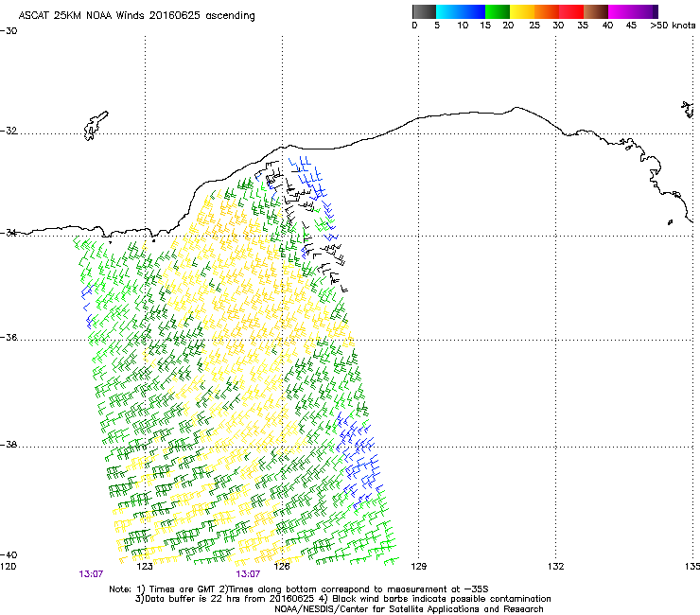
Task: Click the small island outline near -32
Action: pyautogui.click(x=96, y=126)
